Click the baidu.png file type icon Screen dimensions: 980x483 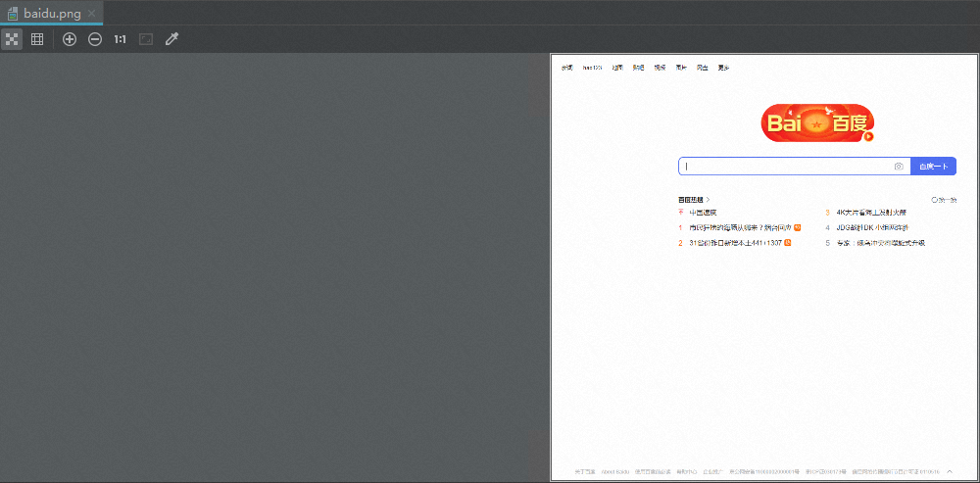pyautogui.click(x=13, y=14)
